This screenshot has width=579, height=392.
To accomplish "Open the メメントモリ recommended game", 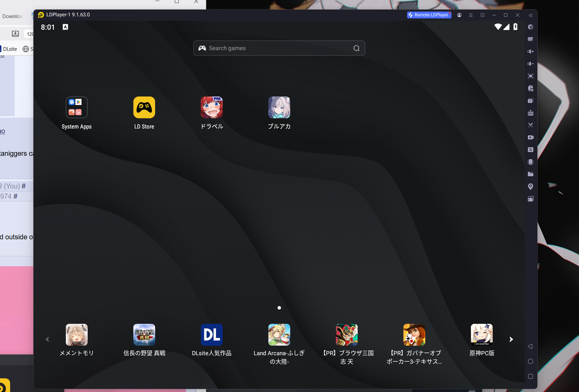I will 77,335.
